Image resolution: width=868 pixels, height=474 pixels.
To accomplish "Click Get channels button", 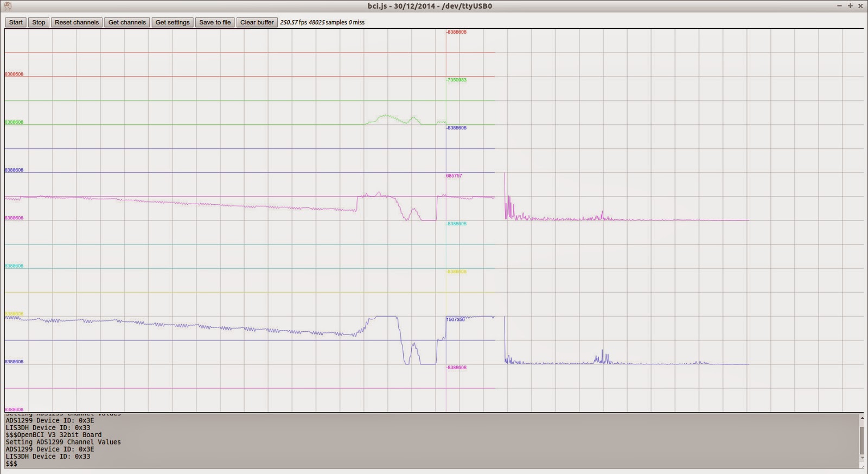I will [x=127, y=22].
